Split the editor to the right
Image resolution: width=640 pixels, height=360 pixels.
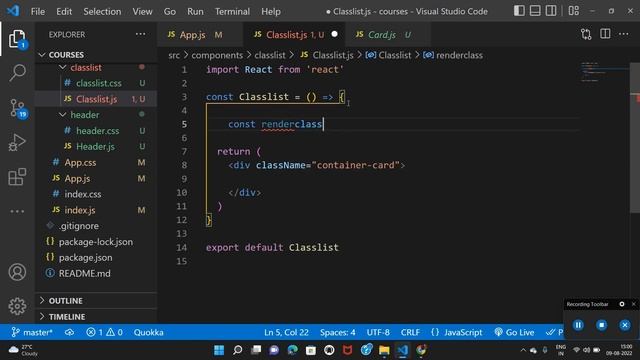pyautogui.click(x=605, y=34)
